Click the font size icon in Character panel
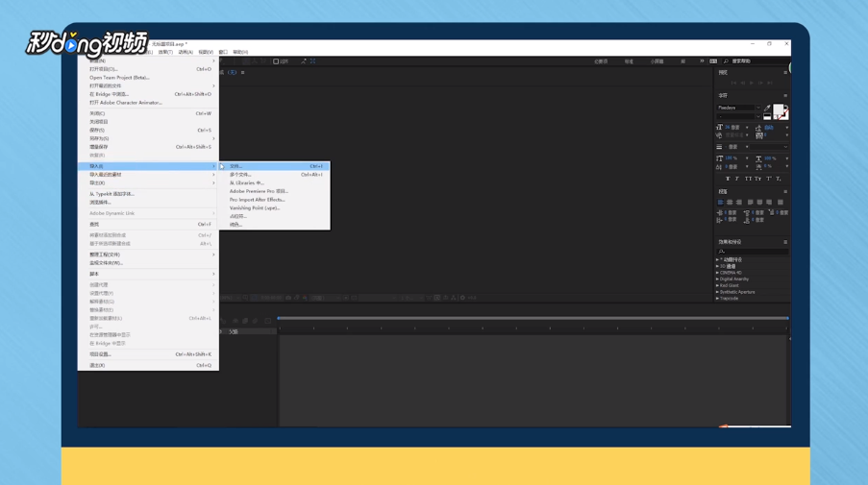Screen dimensions: 868x485 point(720,127)
